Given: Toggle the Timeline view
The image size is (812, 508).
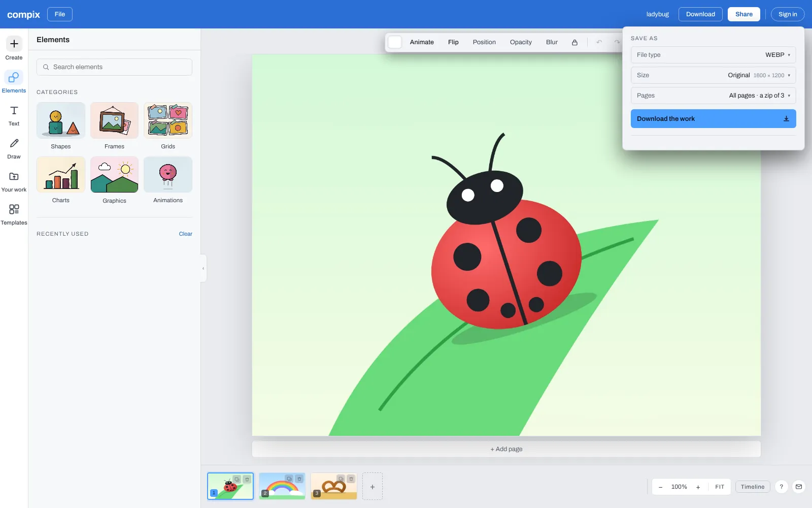Looking at the screenshot, I should (x=753, y=487).
